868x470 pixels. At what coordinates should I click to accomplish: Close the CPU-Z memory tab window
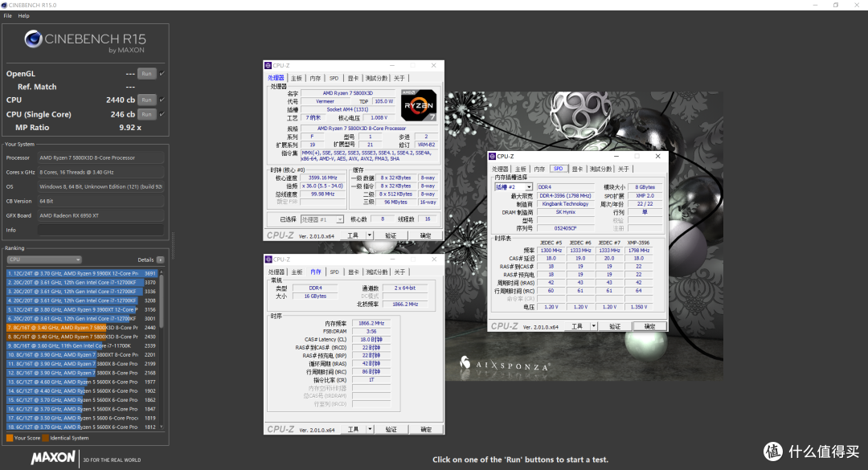click(434, 259)
